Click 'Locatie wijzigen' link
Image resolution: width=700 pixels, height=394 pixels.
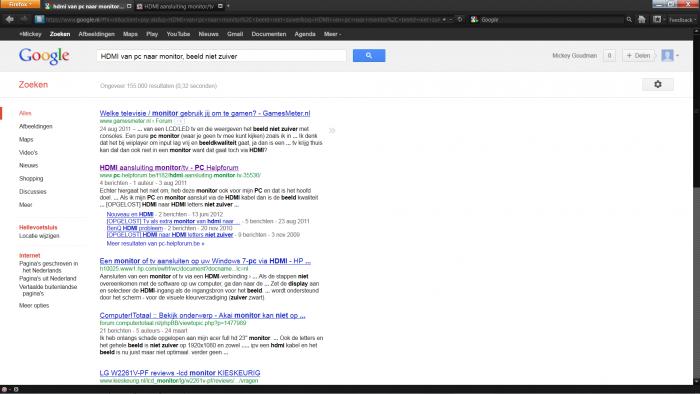click(39, 236)
